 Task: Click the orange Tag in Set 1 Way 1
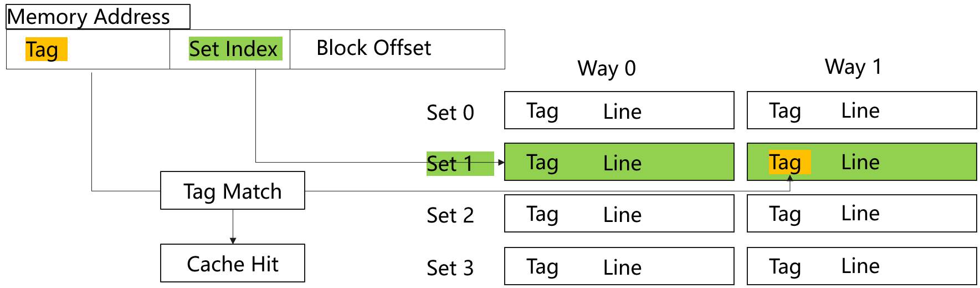pyautogui.click(x=789, y=162)
